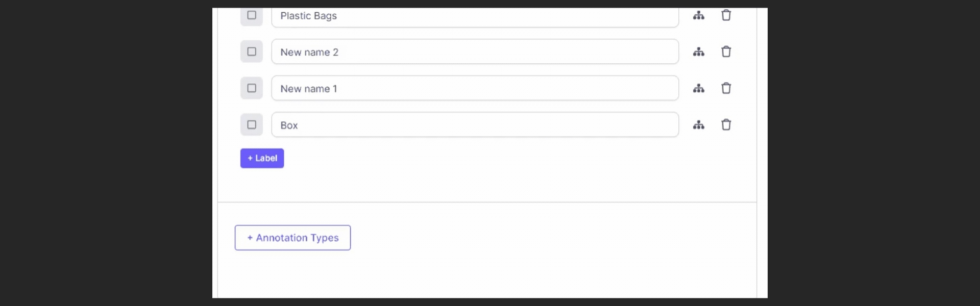Viewport: 980px width, 306px height.
Task: Check the box beside Plastic Bags
Action: click(x=252, y=15)
